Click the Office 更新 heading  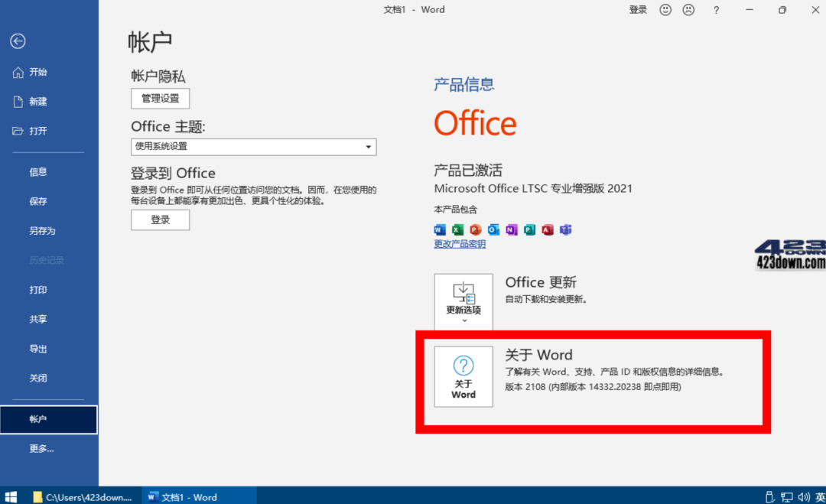coord(541,282)
